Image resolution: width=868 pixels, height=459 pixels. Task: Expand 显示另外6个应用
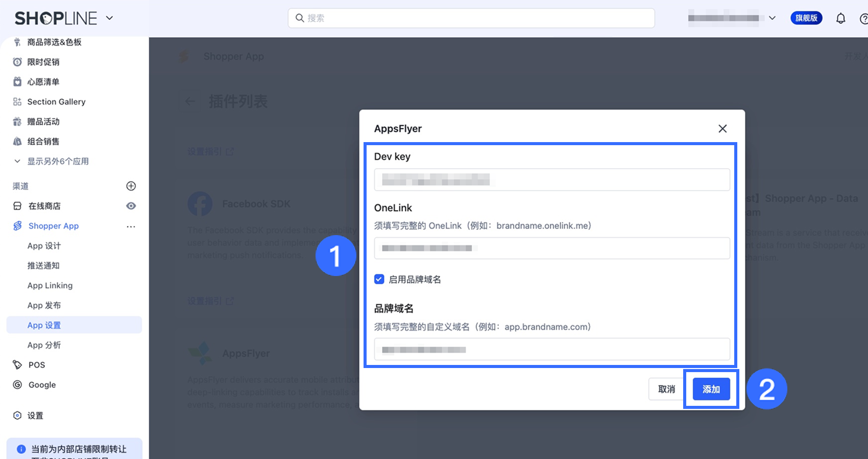pos(58,162)
